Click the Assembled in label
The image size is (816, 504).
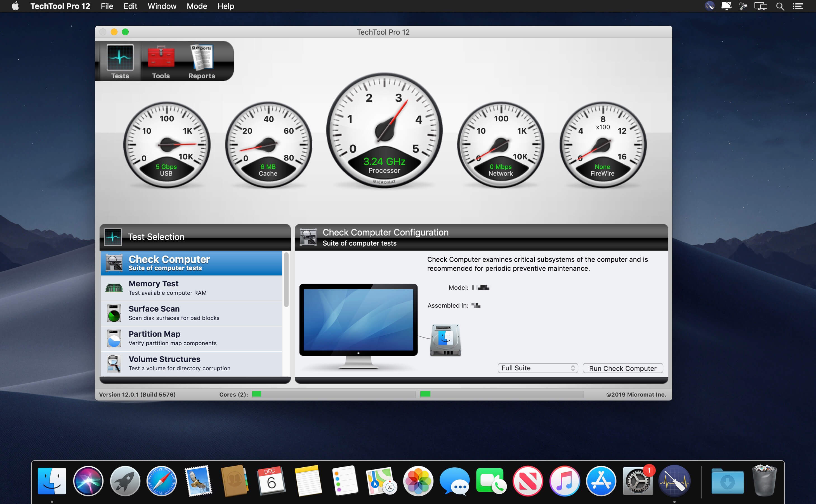tap(448, 306)
